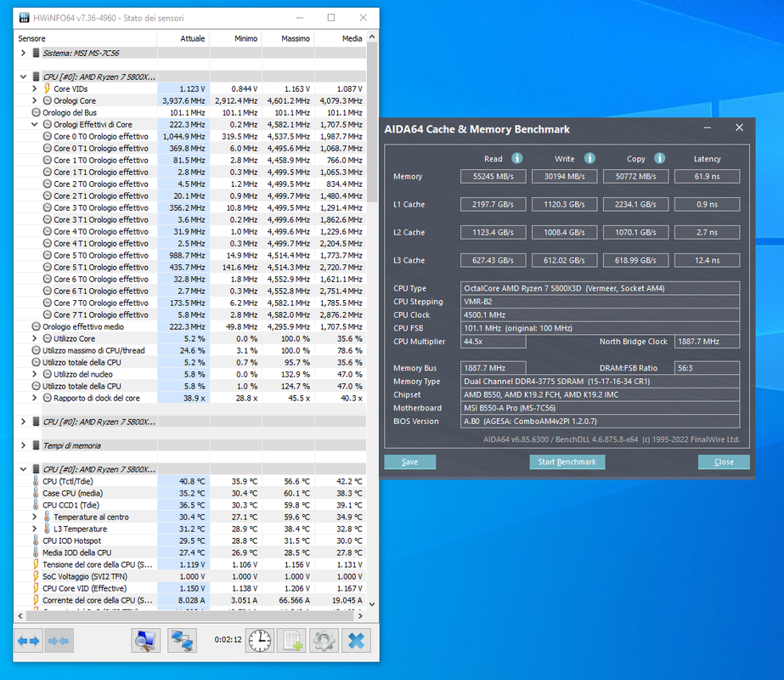784x680 pixels.
Task: Click the Core VIDs lightning bolt icon
Action: point(47,88)
